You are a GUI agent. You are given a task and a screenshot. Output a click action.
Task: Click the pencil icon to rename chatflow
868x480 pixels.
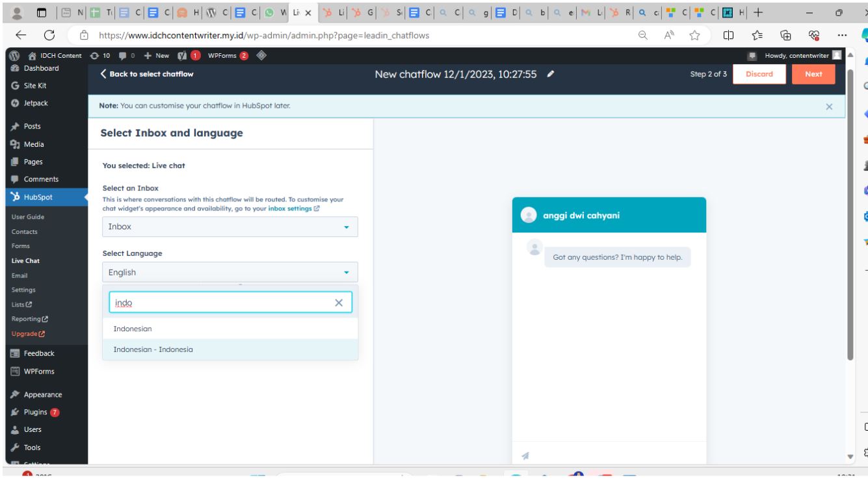[x=551, y=75]
